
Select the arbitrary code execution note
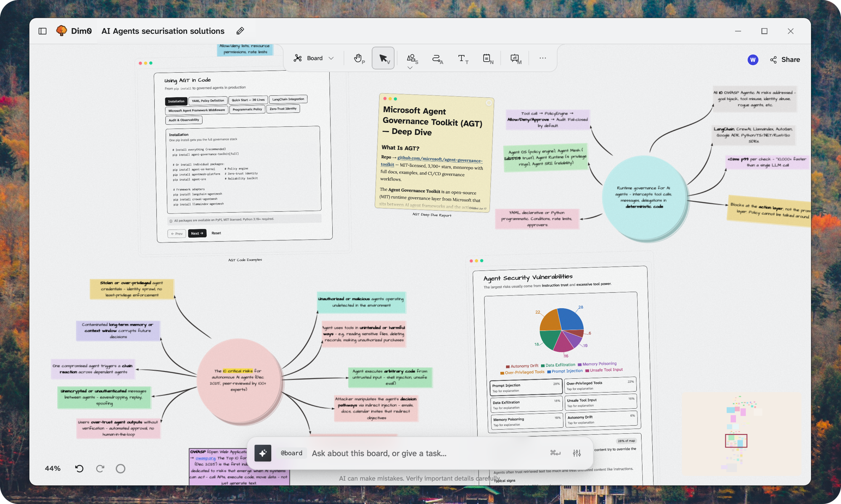click(x=390, y=377)
